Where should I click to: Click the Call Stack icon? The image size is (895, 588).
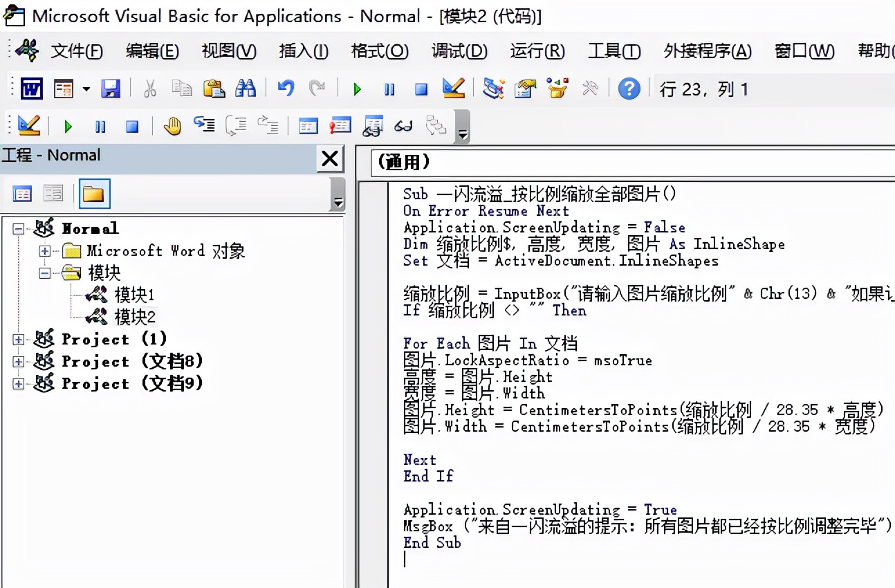(x=436, y=125)
